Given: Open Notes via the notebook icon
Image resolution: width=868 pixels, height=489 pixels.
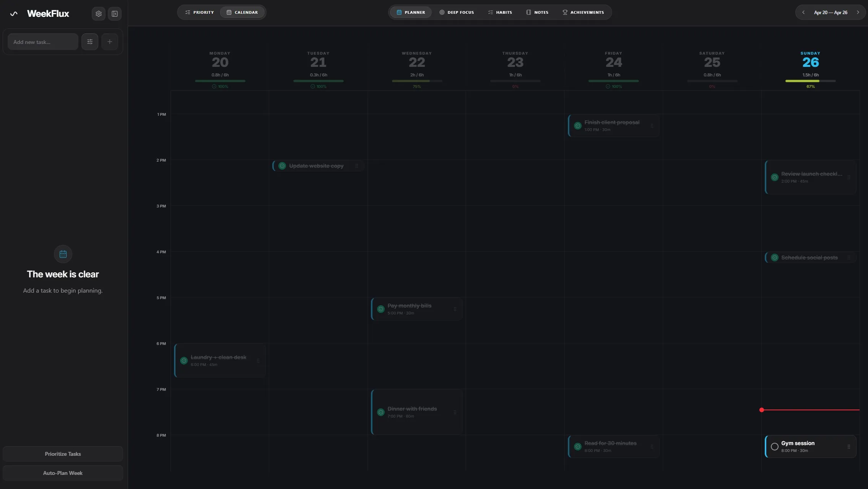Looking at the screenshot, I should click(x=528, y=12).
